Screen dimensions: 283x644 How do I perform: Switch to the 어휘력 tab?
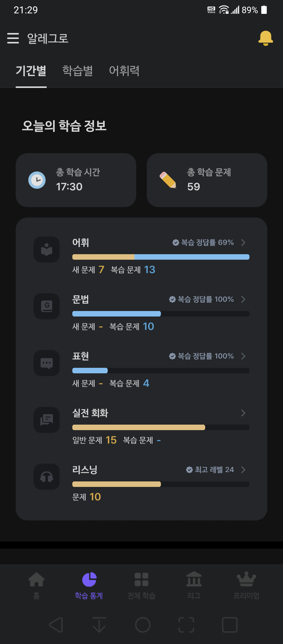124,71
